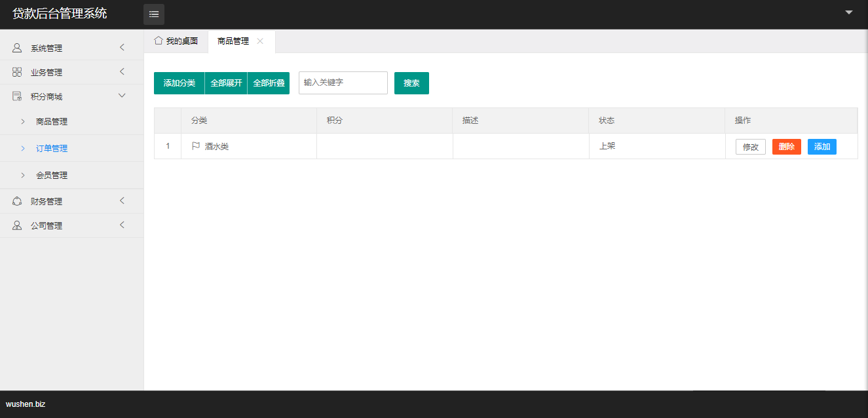Click the orange 删除 button
The height and width of the screenshot is (418, 868).
pyautogui.click(x=786, y=147)
